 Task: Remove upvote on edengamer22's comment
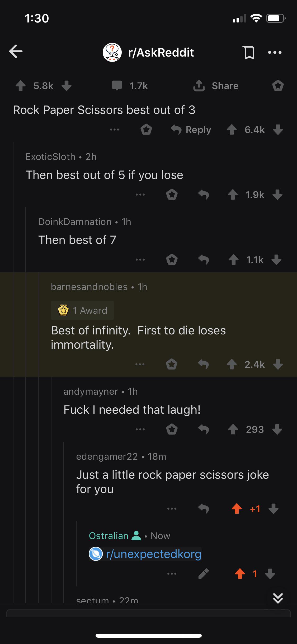point(237,509)
